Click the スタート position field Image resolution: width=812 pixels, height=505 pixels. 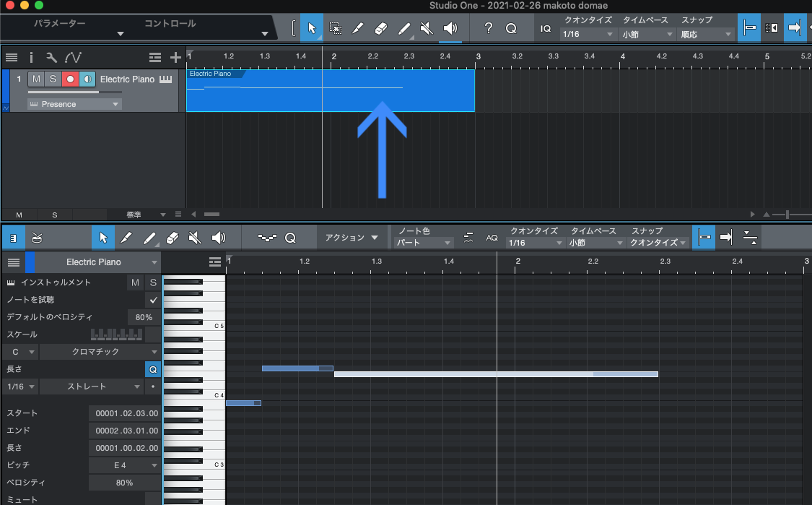(x=124, y=413)
